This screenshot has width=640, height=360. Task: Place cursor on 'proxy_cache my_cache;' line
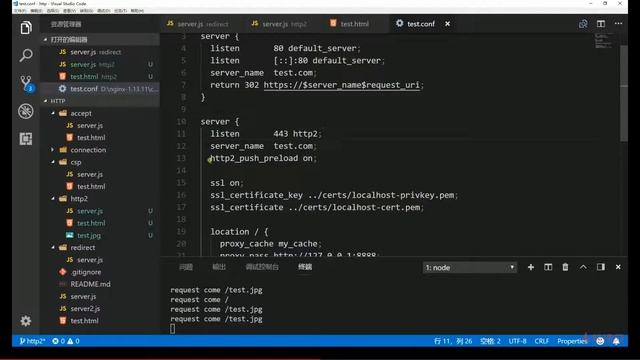tap(271, 244)
